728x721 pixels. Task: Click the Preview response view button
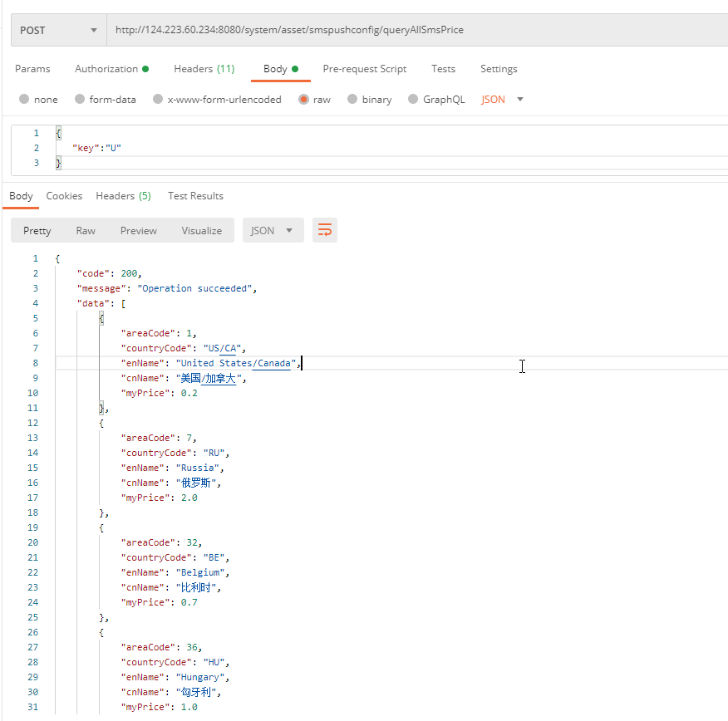[x=138, y=230]
